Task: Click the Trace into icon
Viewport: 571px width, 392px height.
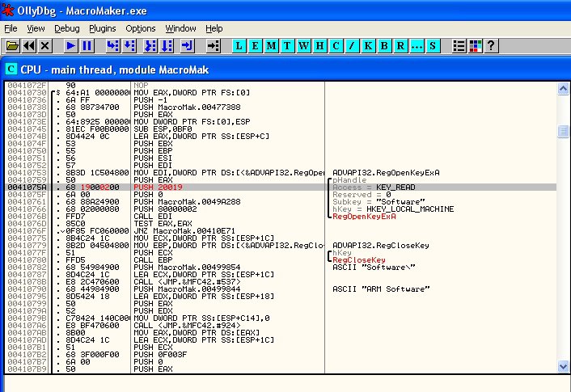Action: coord(150,46)
